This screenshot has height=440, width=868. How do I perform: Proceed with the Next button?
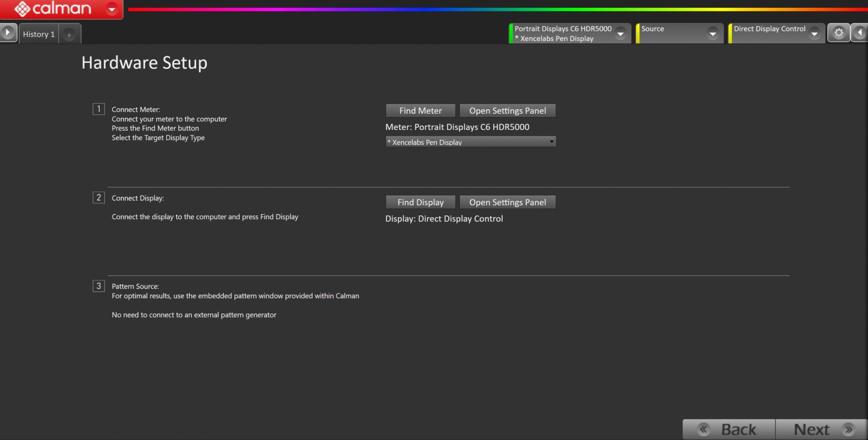tap(821, 429)
